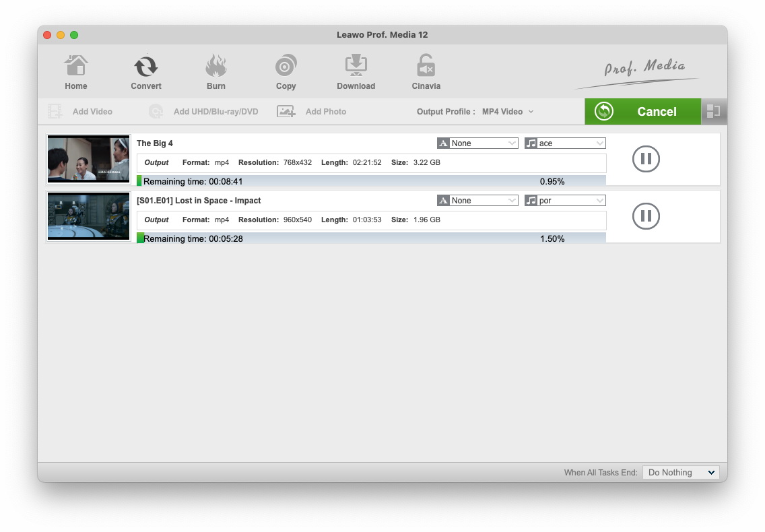The image size is (765, 532).
Task: Close the Leawo Prof. Media window
Action: [47, 34]
